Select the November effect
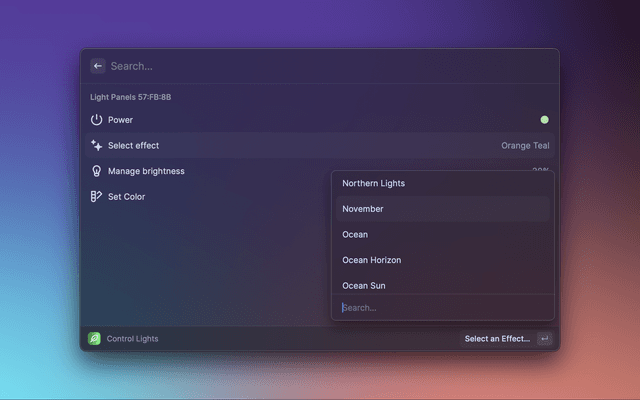The width and height of the screenshot is (640, 400). pos(363,209)
